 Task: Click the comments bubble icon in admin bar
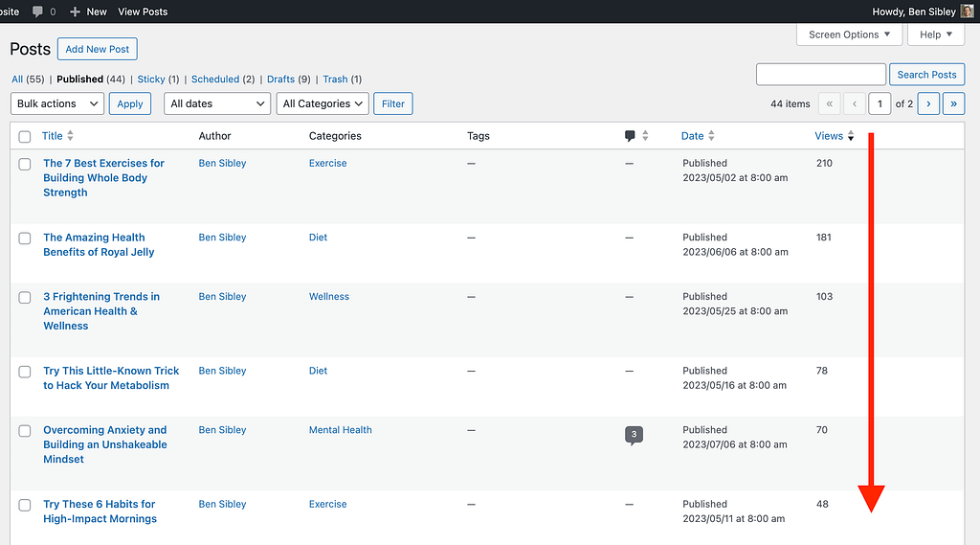coord(37,11)
